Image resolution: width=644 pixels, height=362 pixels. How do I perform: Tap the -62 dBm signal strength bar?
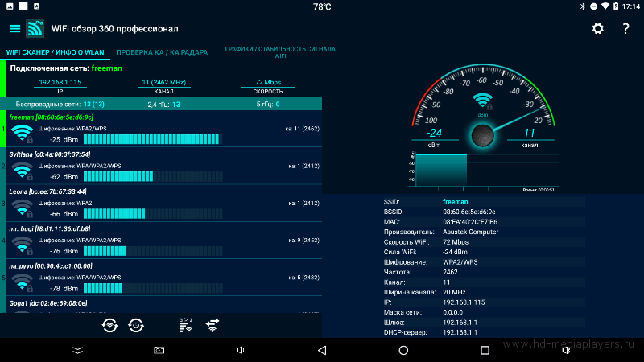(x=153, y=177)
